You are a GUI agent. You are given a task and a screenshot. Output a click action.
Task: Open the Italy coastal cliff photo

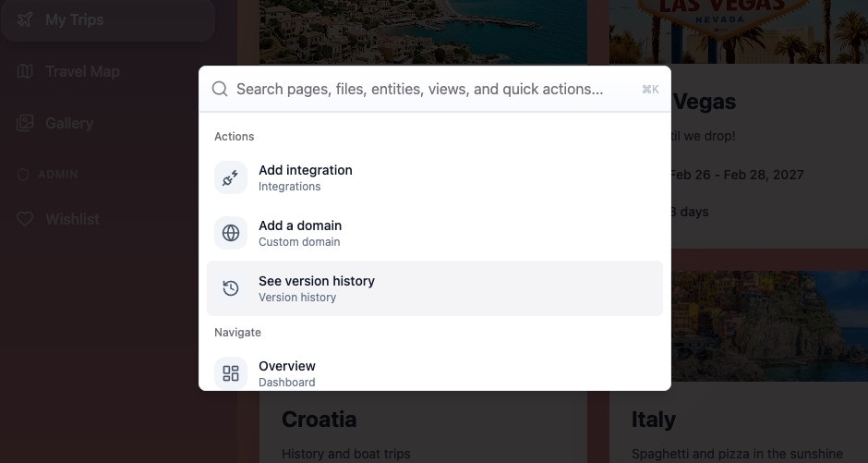tap(769, 325)
